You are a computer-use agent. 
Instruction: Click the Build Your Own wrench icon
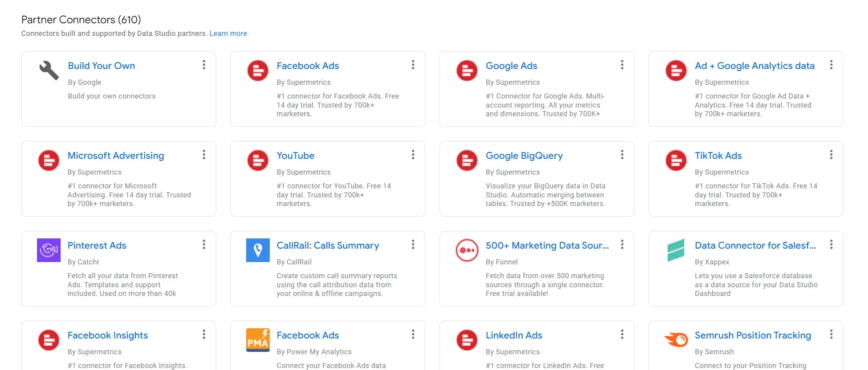[x=49, y=71]
